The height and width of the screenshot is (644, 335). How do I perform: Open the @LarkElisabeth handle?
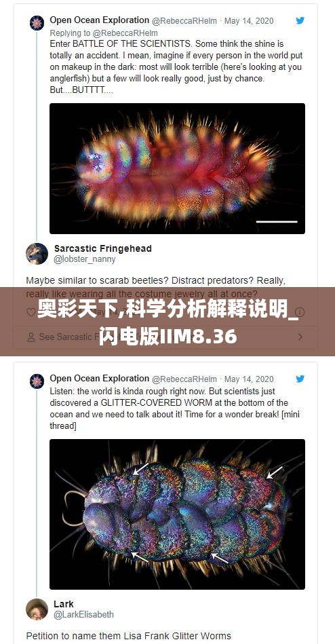click(84, 614)
